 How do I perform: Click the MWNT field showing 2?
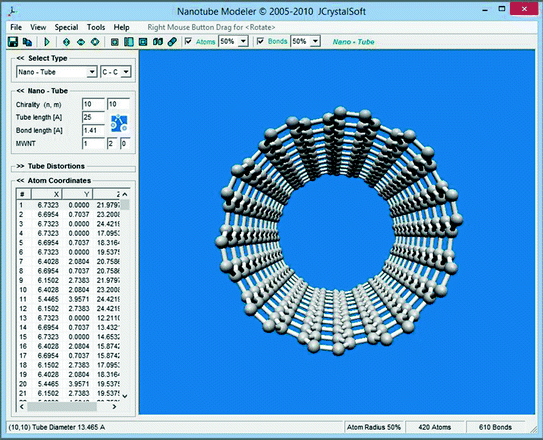pyautogui.click(x=112, y=144)
